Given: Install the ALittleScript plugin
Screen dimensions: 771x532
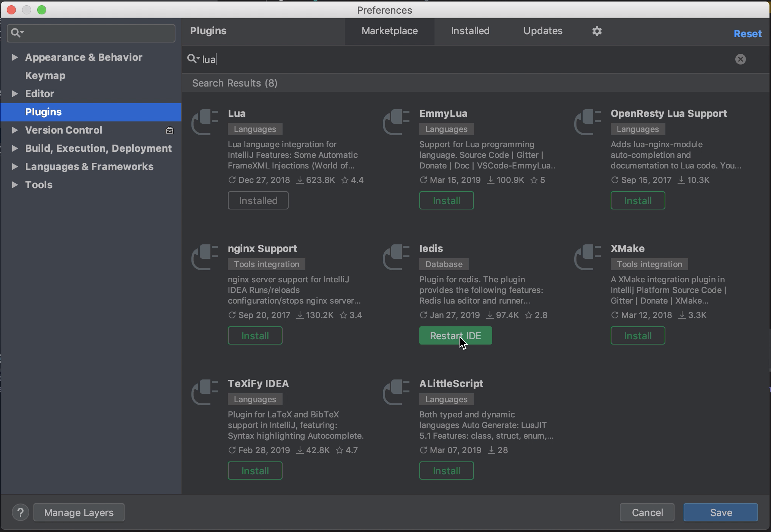Looking at the screenshot, I should coord(447,471).
